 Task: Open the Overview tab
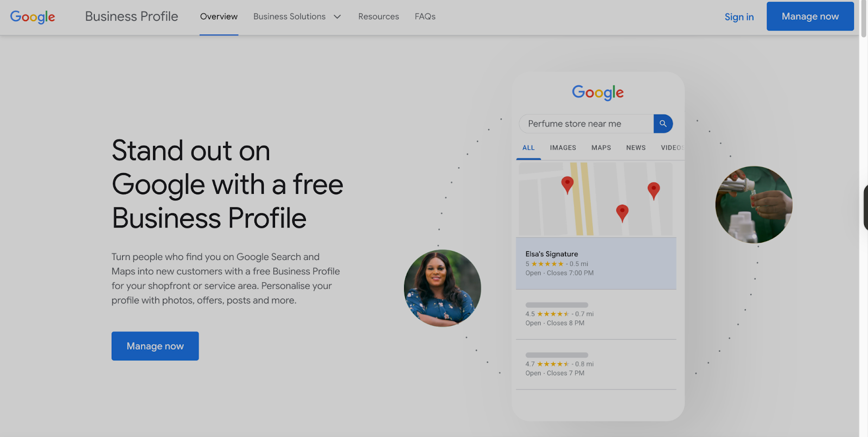[219, 17]
